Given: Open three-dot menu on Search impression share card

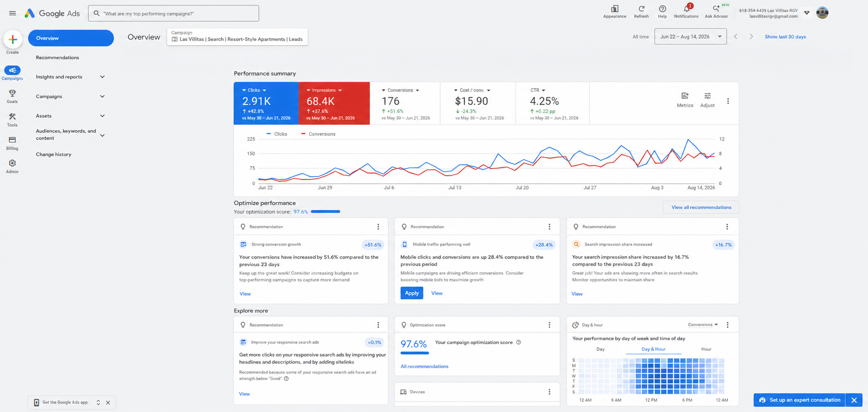Looking at the screenshot, I should coord(727,227).
